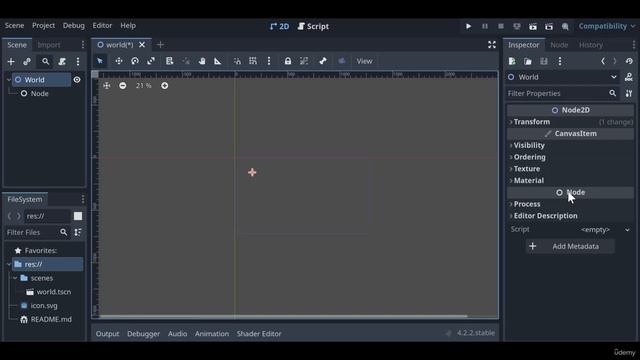Viewport: 640px width, 360px height.
Task: Open the Shader Editor bottom panel
Action: pos(259,334)
